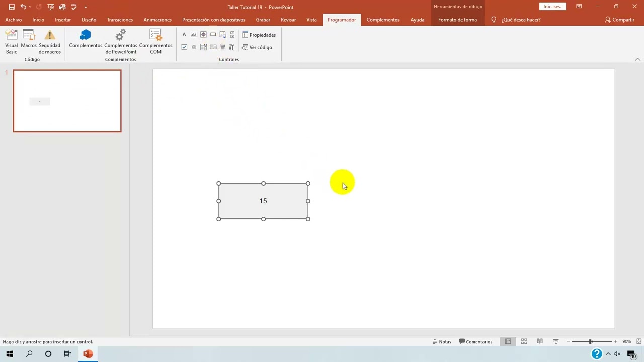Click the Compartir button
This screenshot has height=362, width=644.
pos(619,20)
